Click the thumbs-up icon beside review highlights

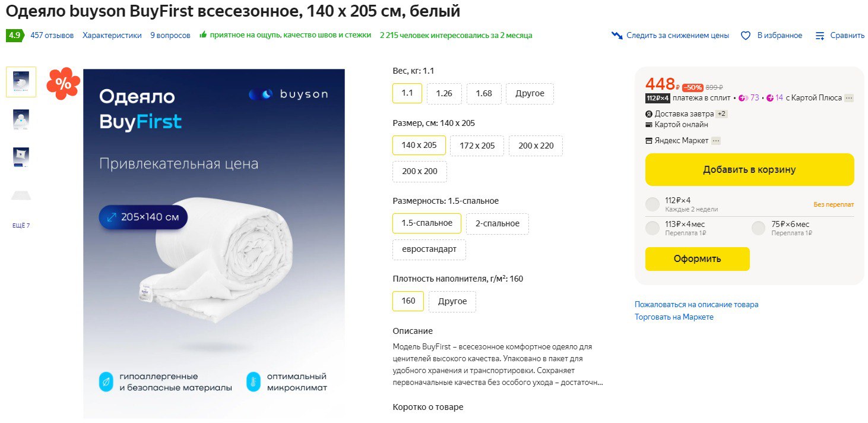tap(203, 35)
